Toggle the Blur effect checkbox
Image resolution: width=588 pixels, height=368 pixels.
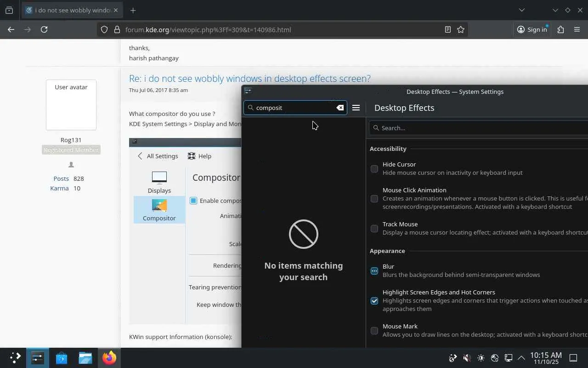(374, 271)
